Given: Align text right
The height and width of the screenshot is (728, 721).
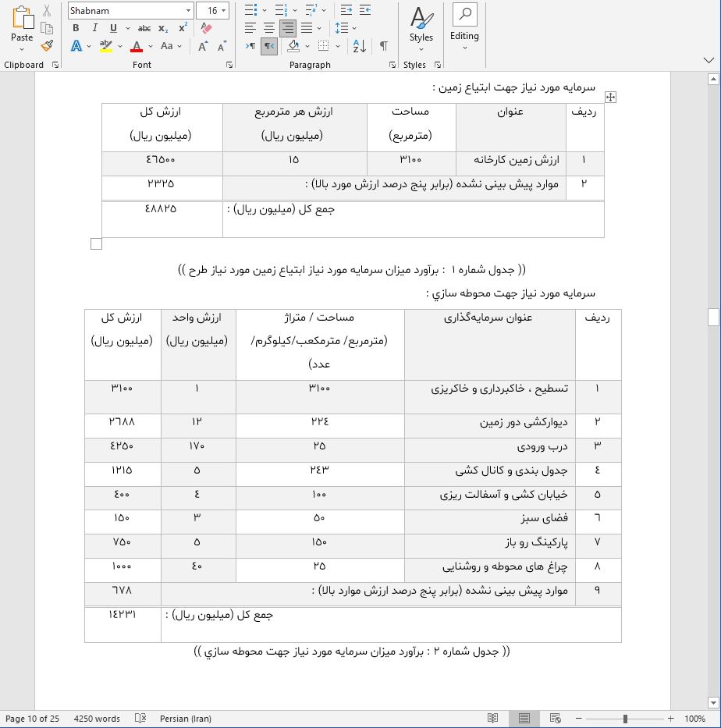Looking at the screenshot, I should (x=288, y=28).
